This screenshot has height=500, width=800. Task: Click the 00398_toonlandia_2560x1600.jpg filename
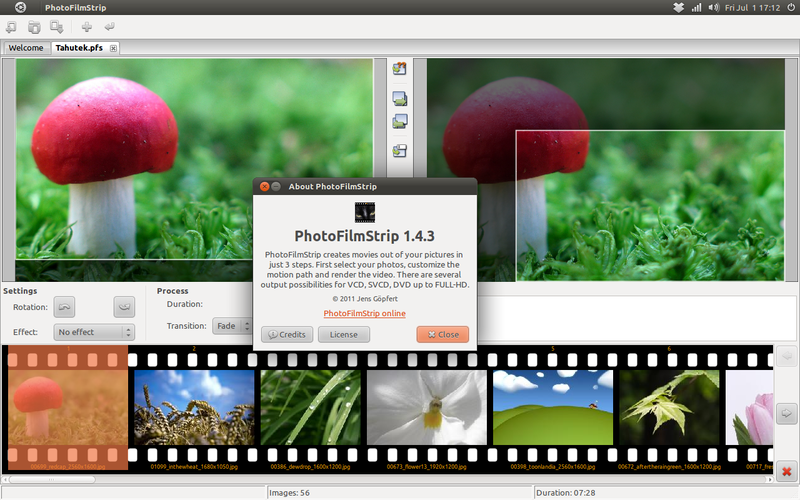(x=553, y=467)
